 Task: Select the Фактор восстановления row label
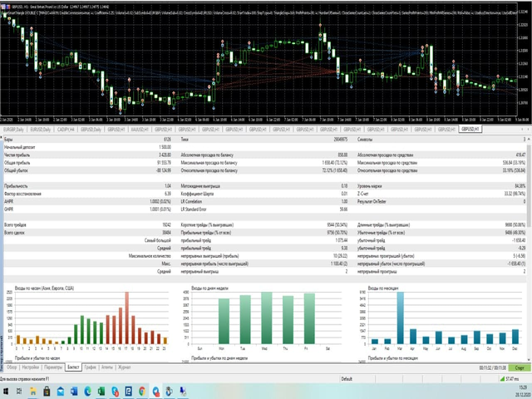pyautogui.click(x=22, y=194)
